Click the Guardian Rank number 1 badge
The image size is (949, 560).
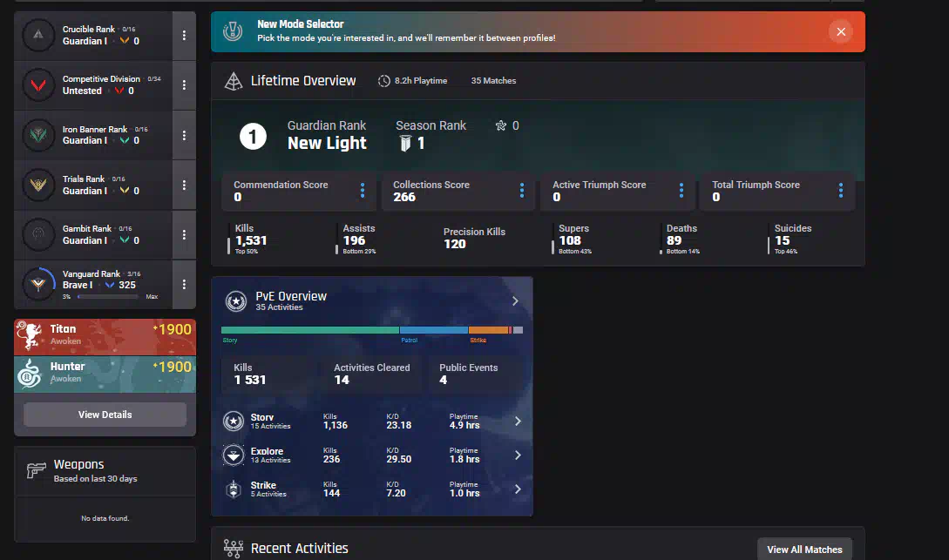pyautogui.click(x=253, y=136)
